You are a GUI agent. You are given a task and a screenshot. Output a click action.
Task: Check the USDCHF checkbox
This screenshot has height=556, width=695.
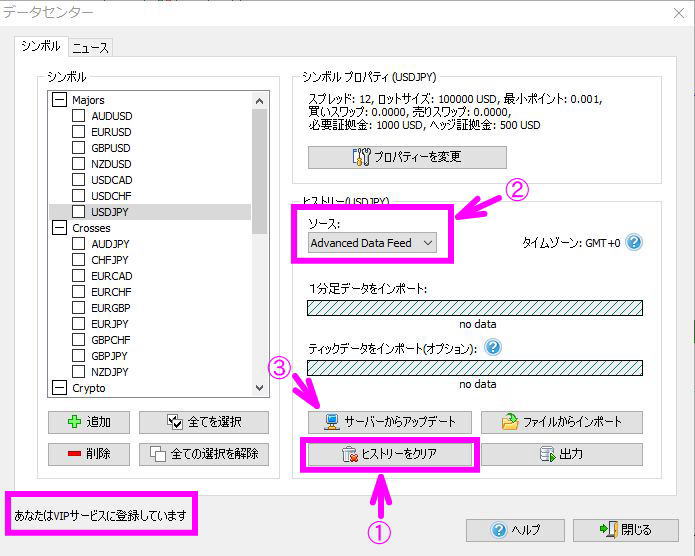pos(78,196)
